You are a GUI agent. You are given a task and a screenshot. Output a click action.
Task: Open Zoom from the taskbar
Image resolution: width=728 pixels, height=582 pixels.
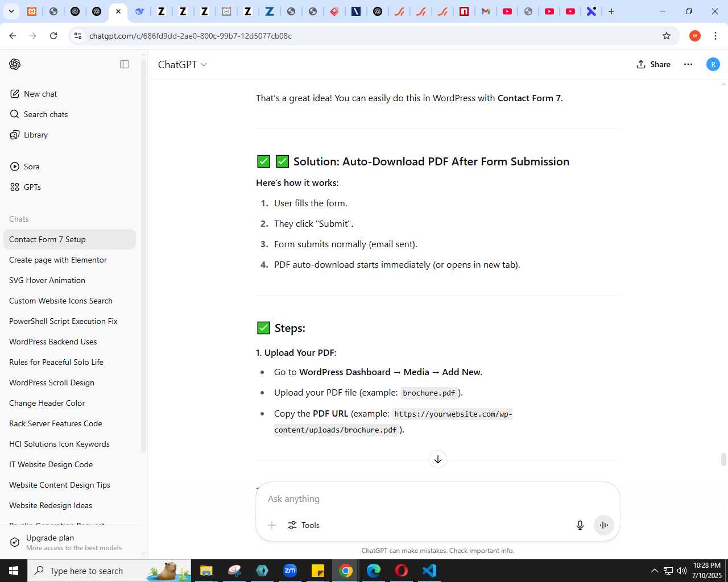[290, 571]
